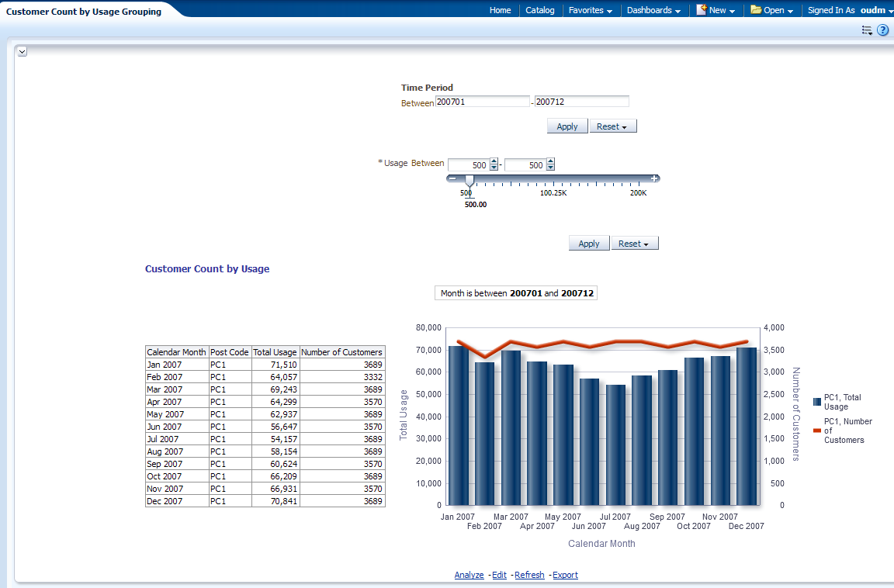Select the Jul 2007 usage value 54,157
Image resolution: width=894 pixels, height=588 pixels.
275,439
